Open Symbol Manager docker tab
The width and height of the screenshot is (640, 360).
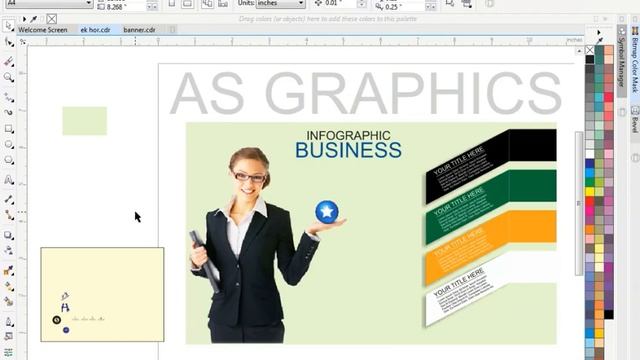click(621, 61)
